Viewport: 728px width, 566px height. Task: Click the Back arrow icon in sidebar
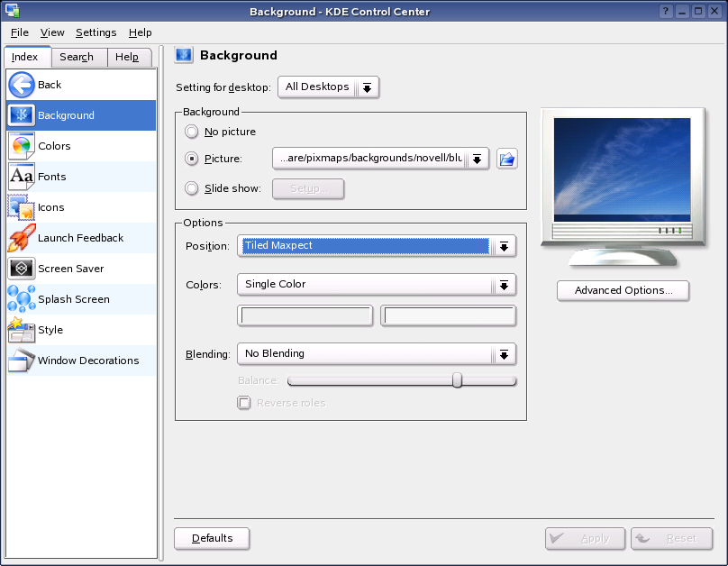click(22, 85)
